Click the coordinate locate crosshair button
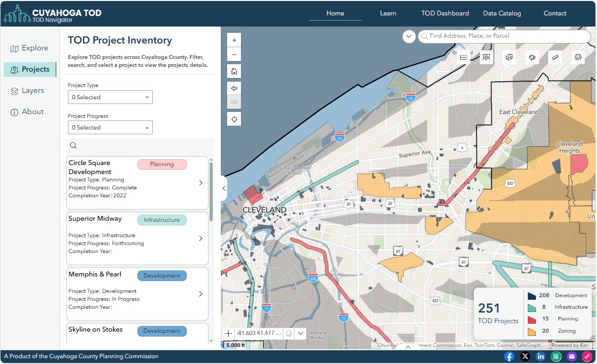Screen dimensions: 597x364 228,333
